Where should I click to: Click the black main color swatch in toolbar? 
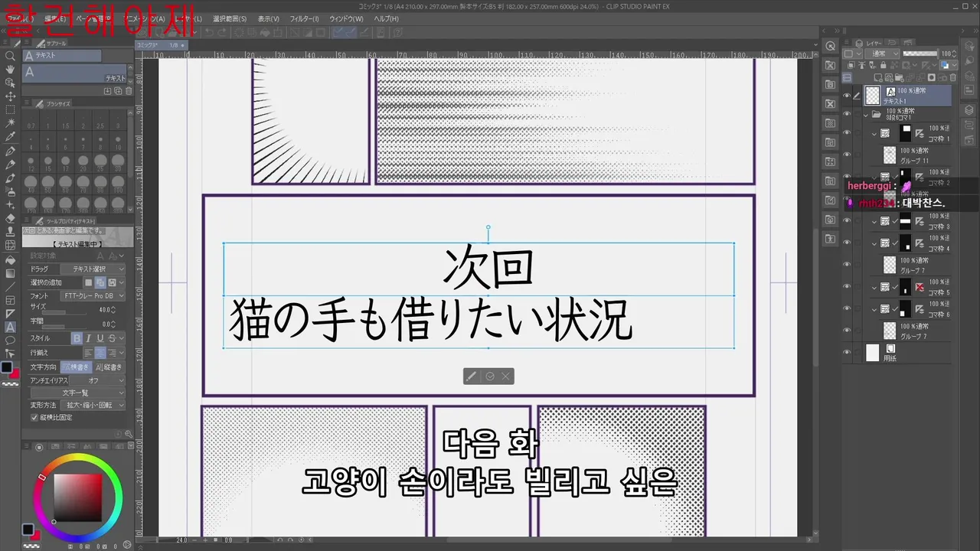point(7,367)
